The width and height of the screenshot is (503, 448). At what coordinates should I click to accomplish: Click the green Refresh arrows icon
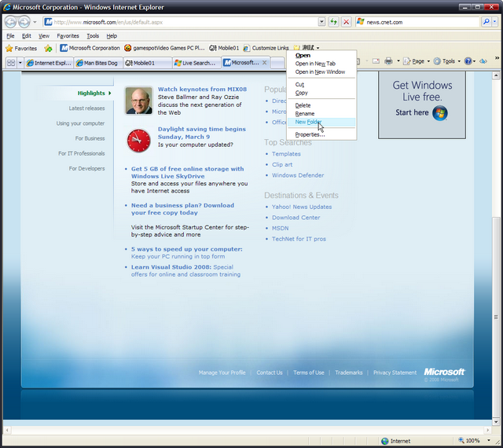[333, 22]
